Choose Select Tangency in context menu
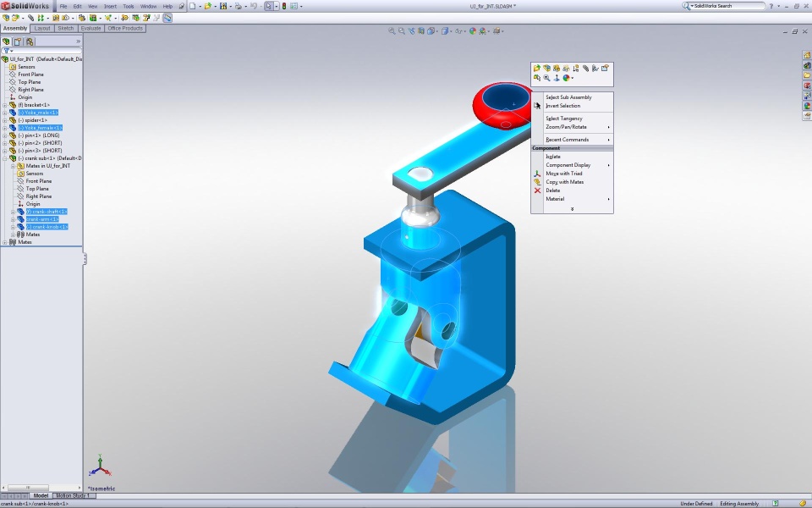The height and width of the screenshot is (508, 812). tap(573, 119)
